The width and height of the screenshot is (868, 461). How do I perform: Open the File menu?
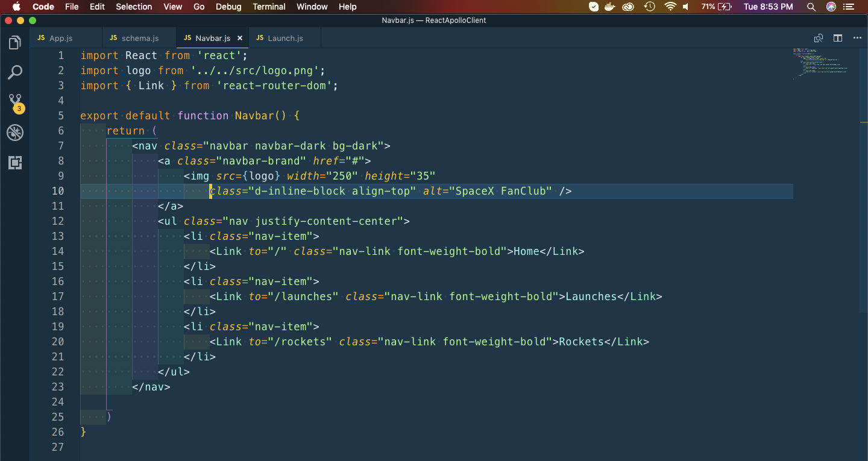coord(72,7)
